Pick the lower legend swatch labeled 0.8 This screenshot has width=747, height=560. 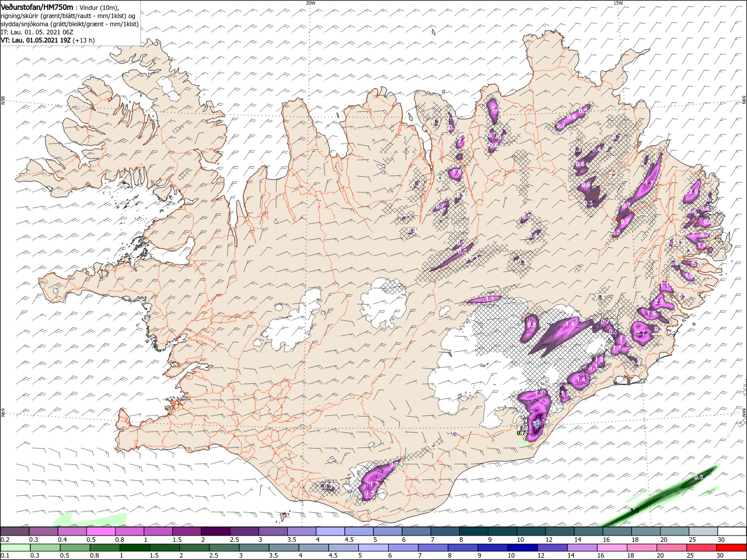[x=104, y=548]
